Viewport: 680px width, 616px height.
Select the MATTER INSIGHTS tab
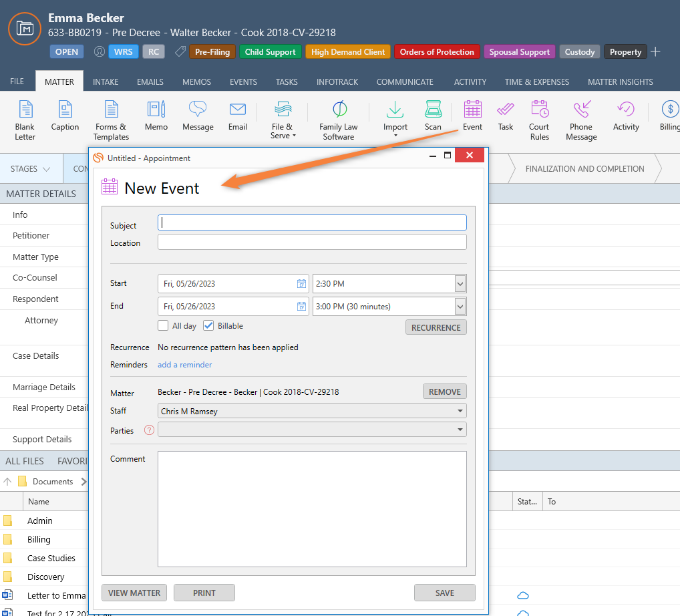(620, 82)
